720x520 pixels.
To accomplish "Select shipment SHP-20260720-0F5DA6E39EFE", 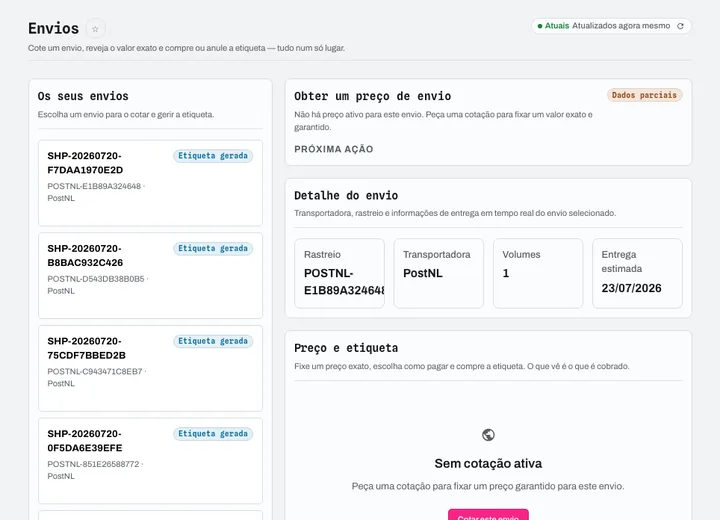I will (150, 461).
